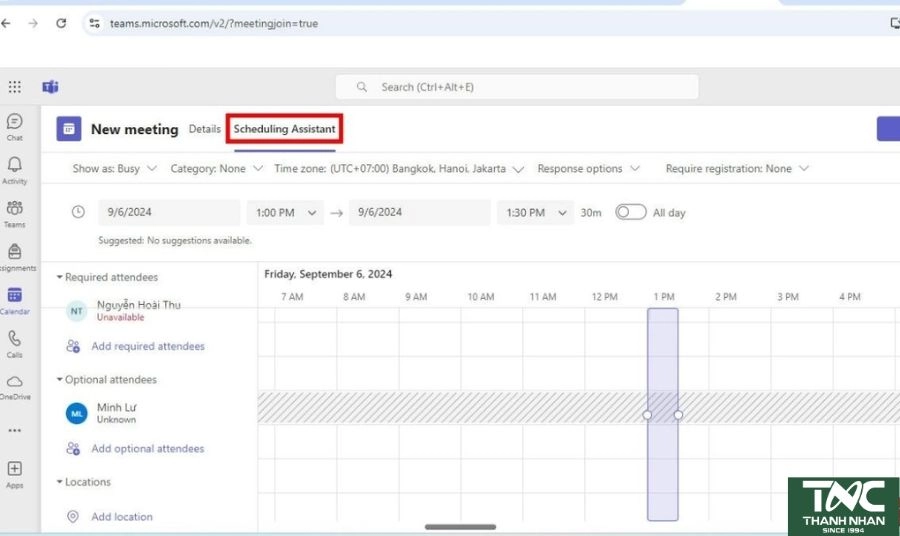Click the end date field 9/6/2024
Viewport: 900px width, 536px height.
(x=420, y=212)
